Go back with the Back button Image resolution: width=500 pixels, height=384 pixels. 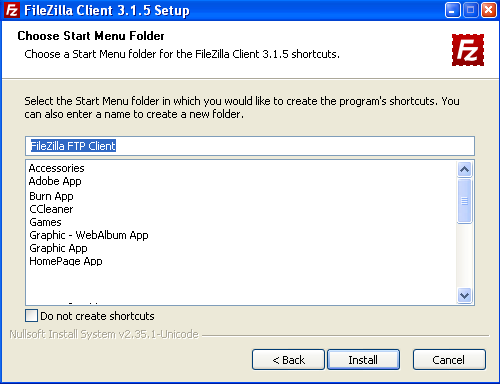[x=288, y=360]
